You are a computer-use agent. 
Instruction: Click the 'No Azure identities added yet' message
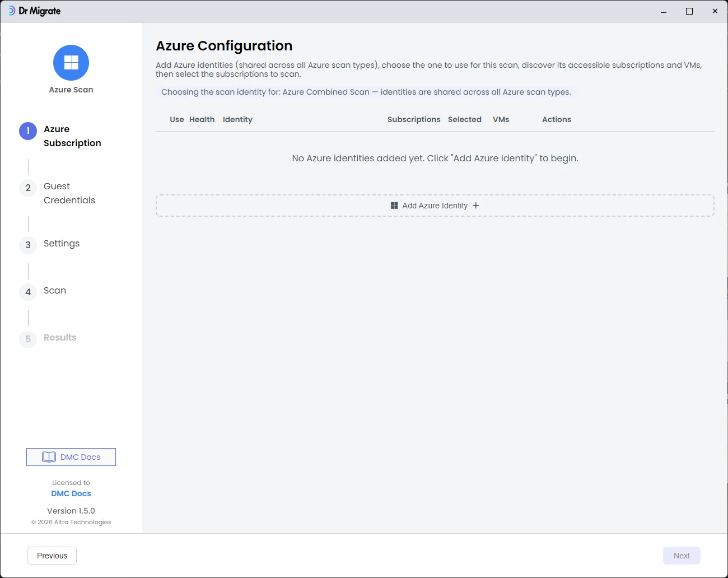click(x=435, y=159)
